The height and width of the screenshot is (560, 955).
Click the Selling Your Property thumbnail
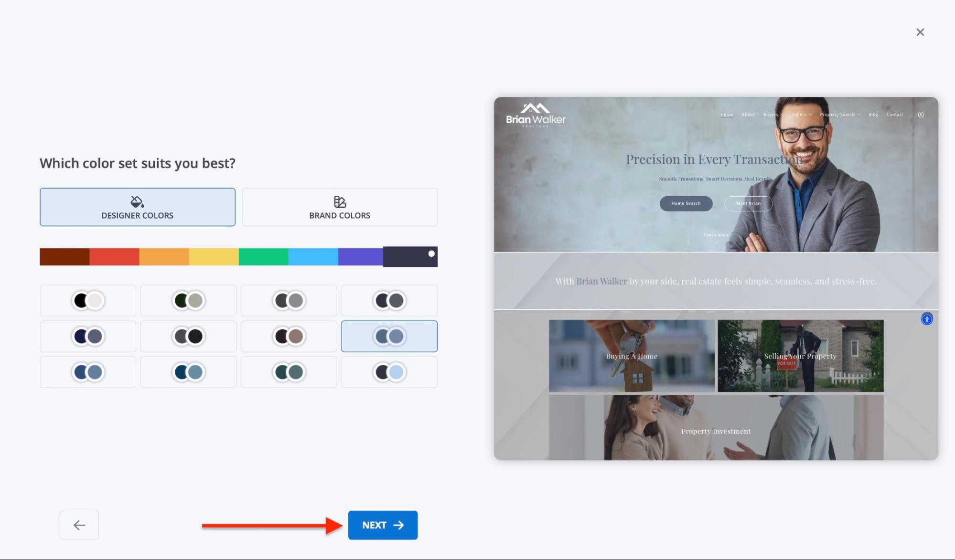[800, 356]
